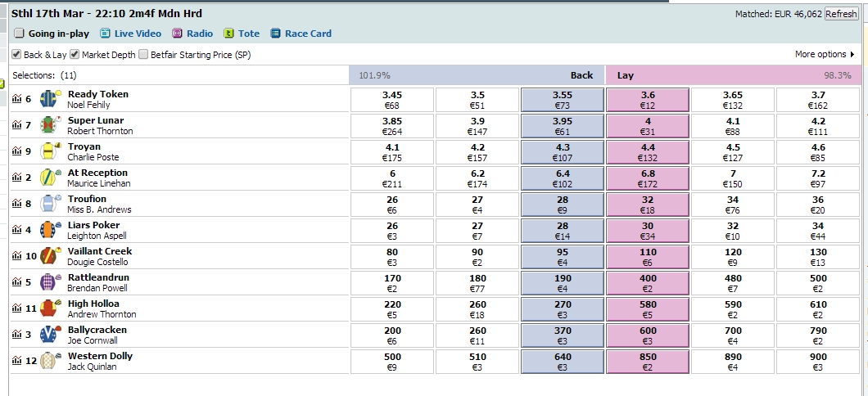Open the Tote icon
868x396 pixels.
228,34
